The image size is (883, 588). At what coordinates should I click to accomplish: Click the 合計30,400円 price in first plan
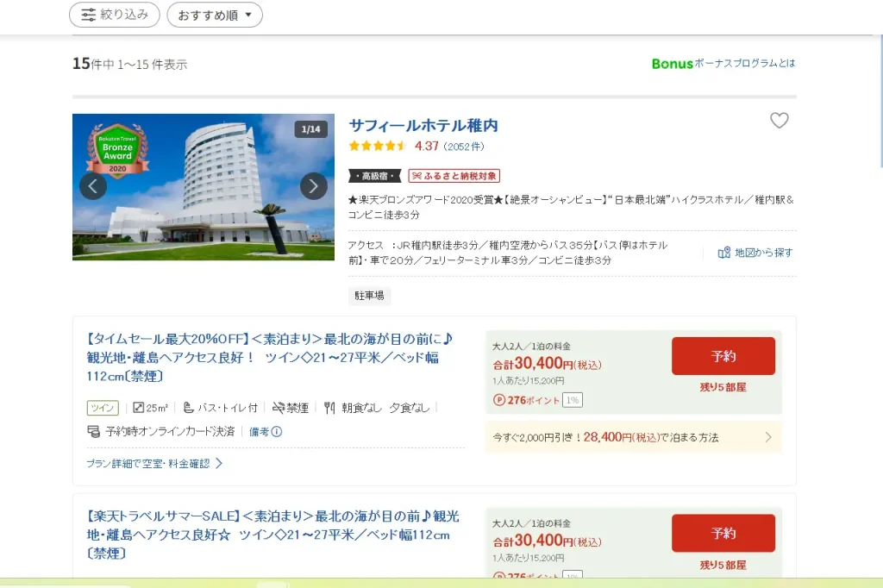click(547, 364)
